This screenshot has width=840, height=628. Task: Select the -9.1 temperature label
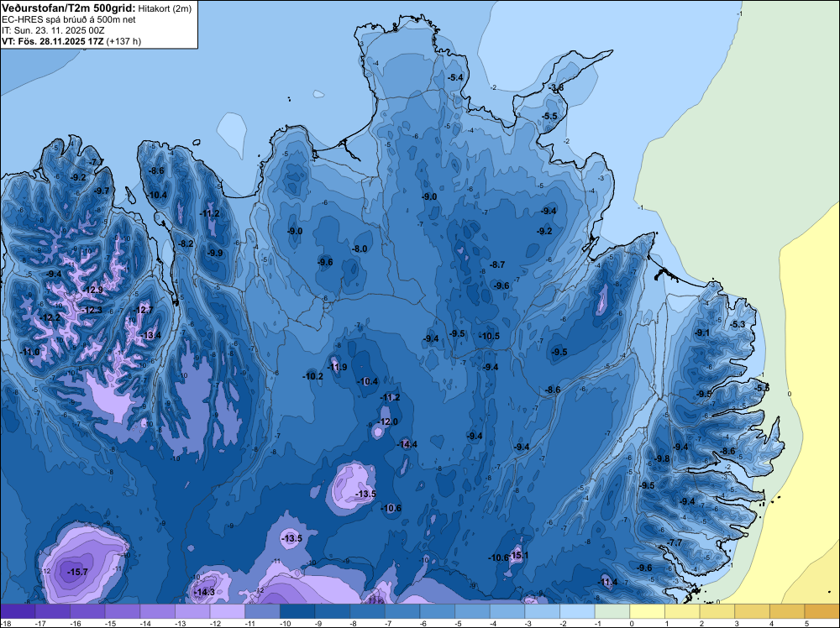[x=701, y=332]
